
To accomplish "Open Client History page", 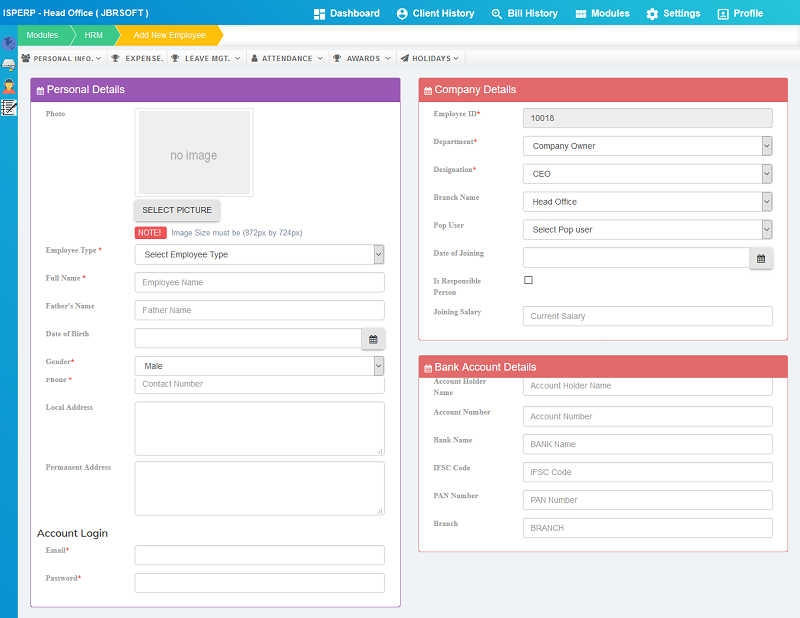I will pyautogui.click(x=435, y=13).
